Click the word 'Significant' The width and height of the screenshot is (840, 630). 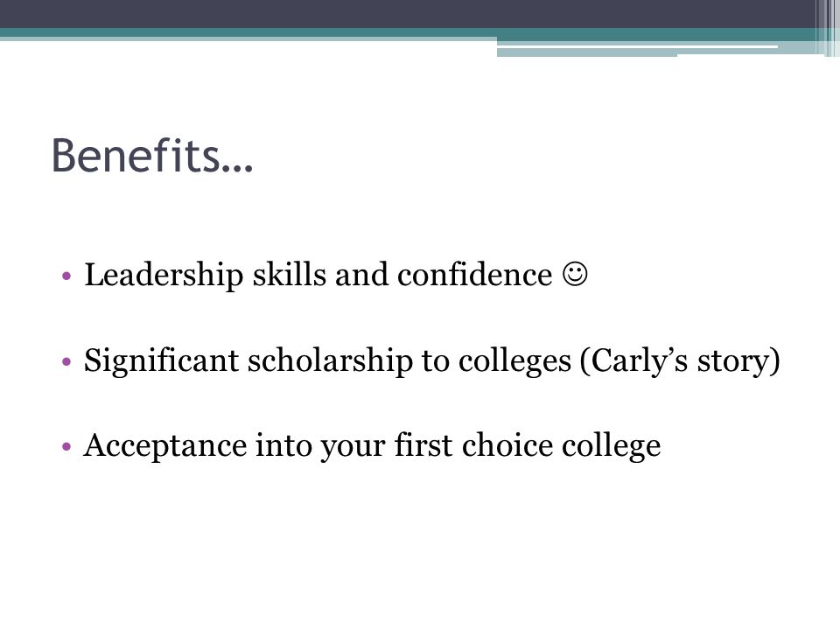[161, 361]
